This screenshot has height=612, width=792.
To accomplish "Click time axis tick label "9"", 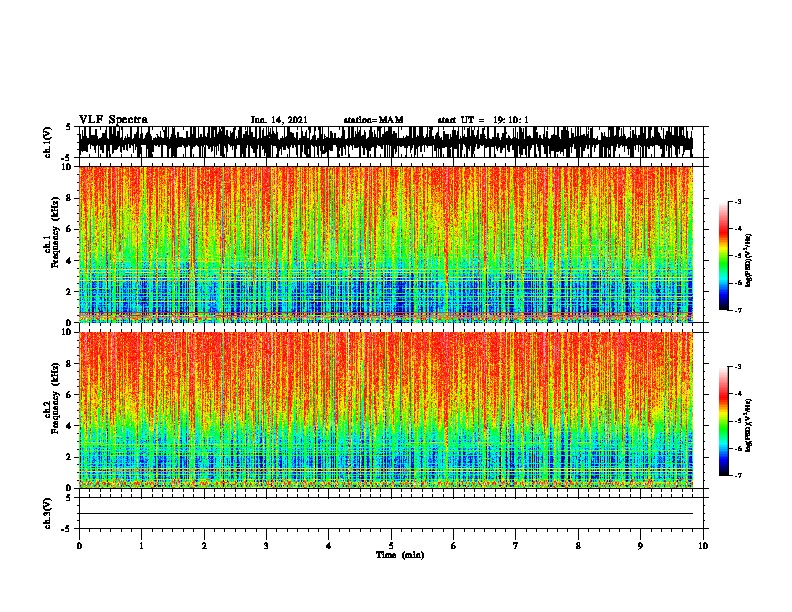I will tap(640, 546).
